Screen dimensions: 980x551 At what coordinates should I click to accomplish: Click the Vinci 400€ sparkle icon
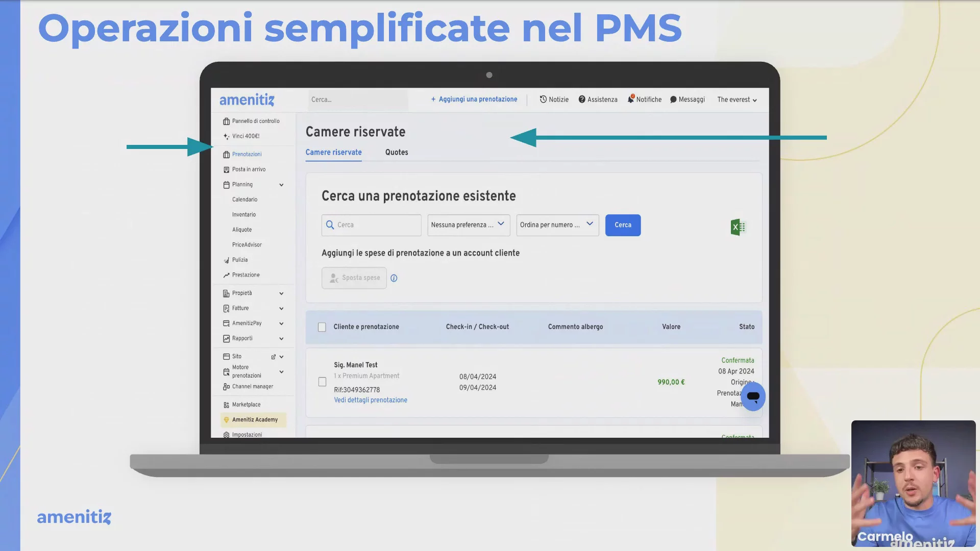coord(226,136)
